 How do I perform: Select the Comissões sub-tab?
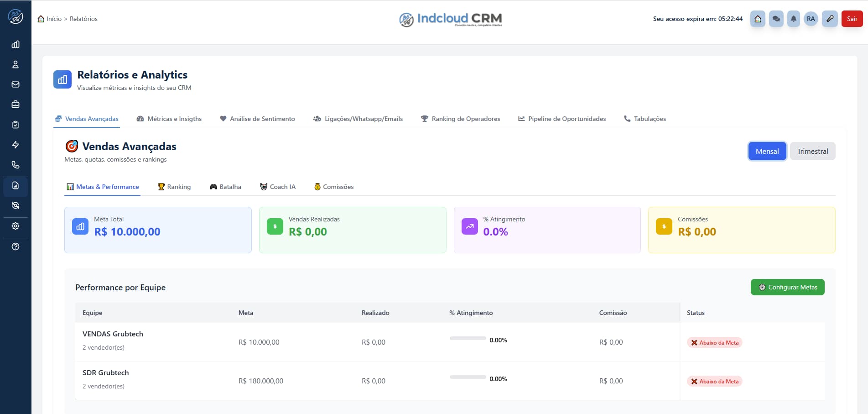[x=334, y=187]
